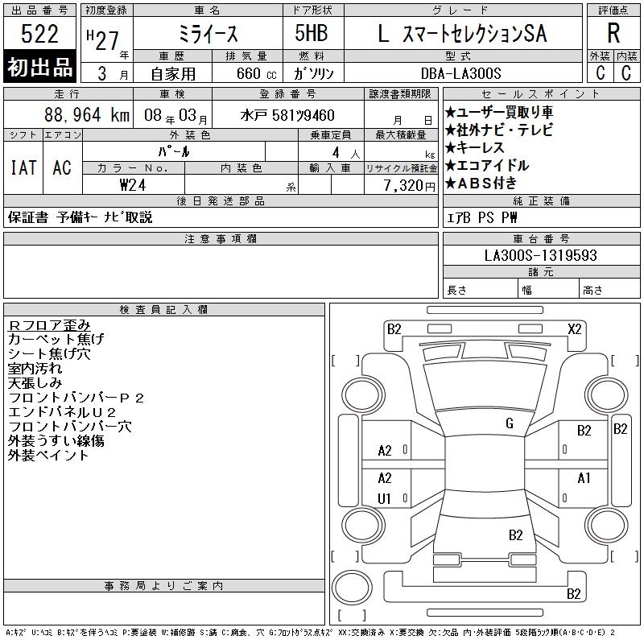Click inspector note Rフロア歪み
644x644 pixels.
pos(49,325)
